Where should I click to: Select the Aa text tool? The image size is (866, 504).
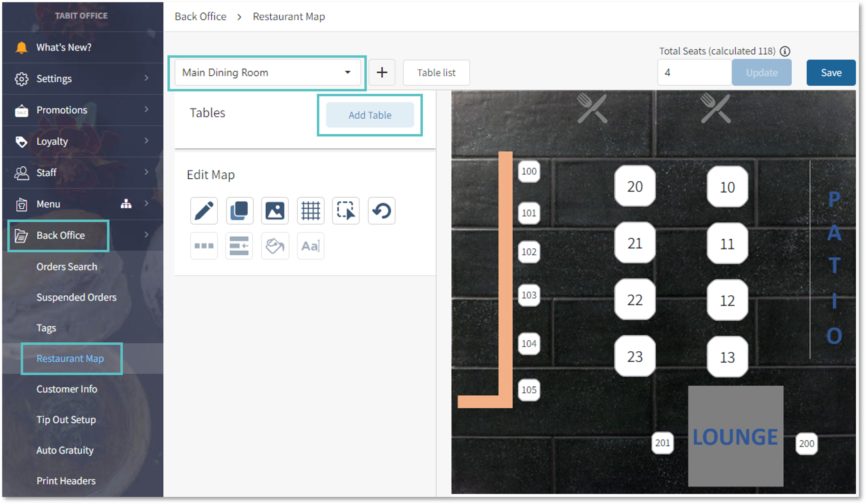(310, 246)
